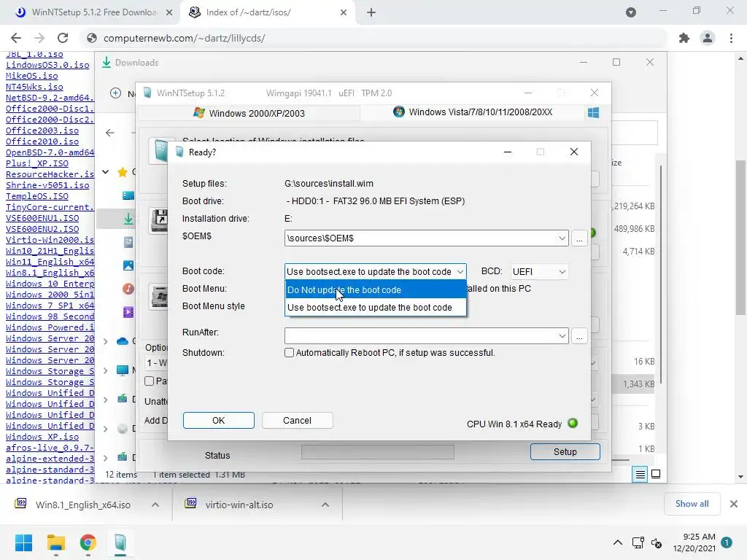
Task: Open the BCD UEFI dropdown
Action: 539,271
